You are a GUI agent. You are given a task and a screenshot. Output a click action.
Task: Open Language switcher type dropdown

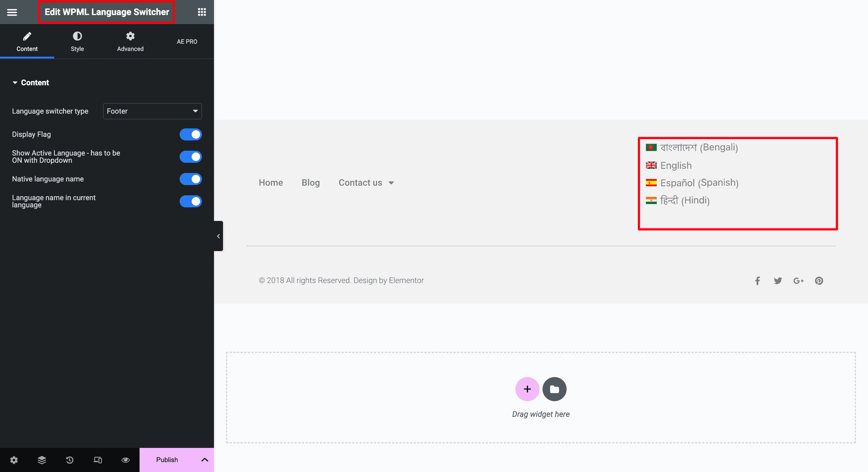point(152,111)
